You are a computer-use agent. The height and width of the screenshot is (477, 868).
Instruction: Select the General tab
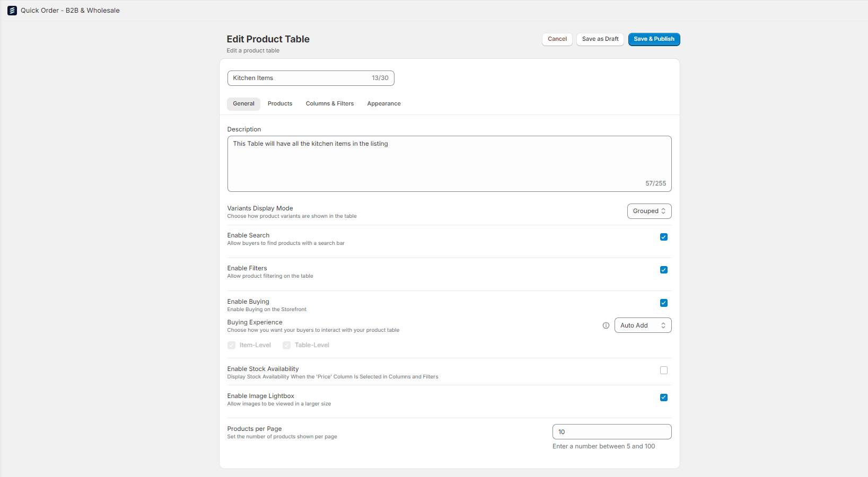pos(244,104)
